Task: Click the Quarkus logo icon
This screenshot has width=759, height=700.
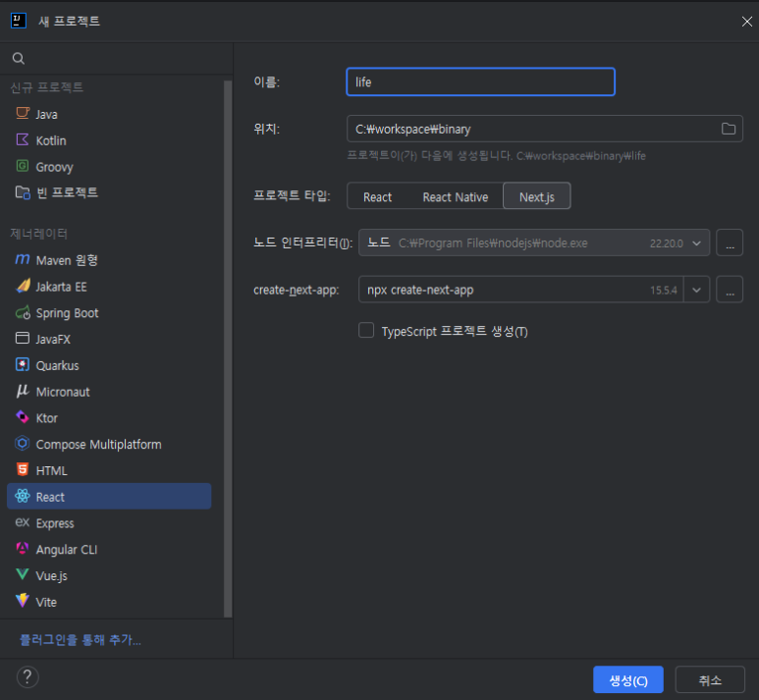Action: (23, 364)
